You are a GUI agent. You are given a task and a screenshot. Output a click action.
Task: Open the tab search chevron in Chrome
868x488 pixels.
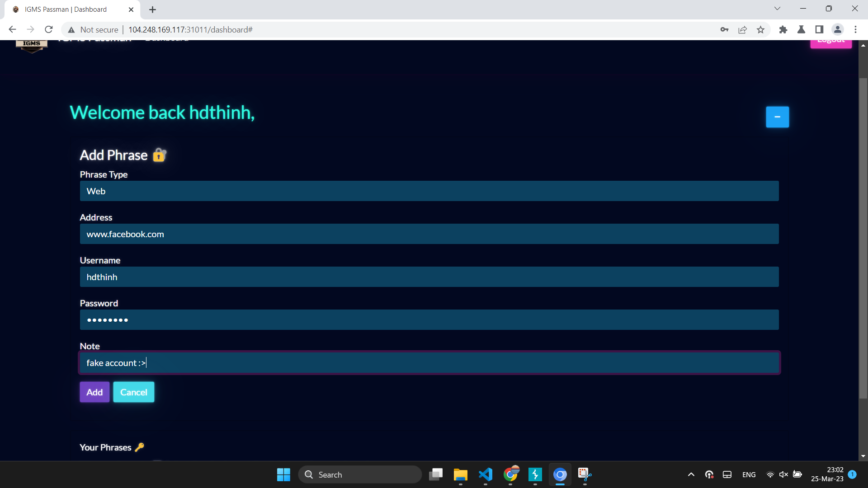coord(777,9)
